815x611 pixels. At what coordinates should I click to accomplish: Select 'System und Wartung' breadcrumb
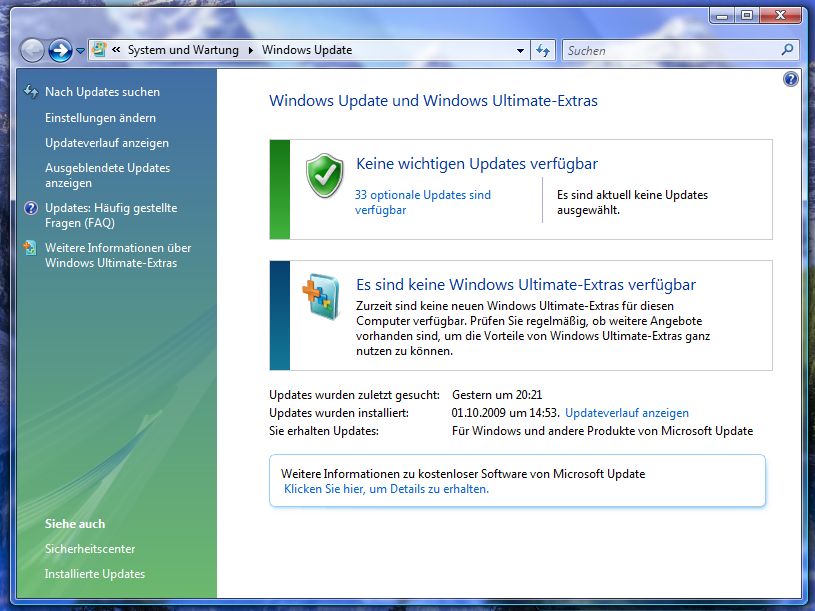(183, 50)
